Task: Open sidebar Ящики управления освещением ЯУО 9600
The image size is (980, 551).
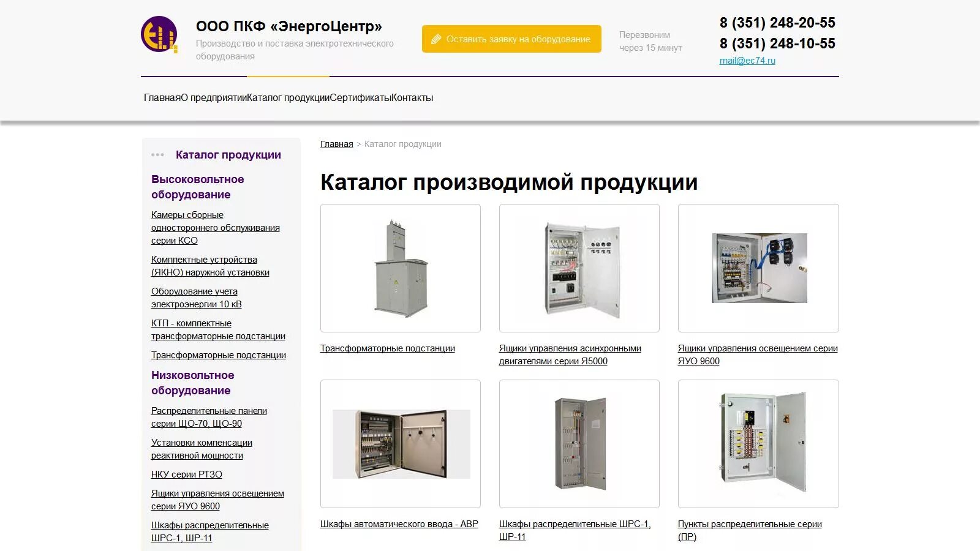Action: point(217,500)
